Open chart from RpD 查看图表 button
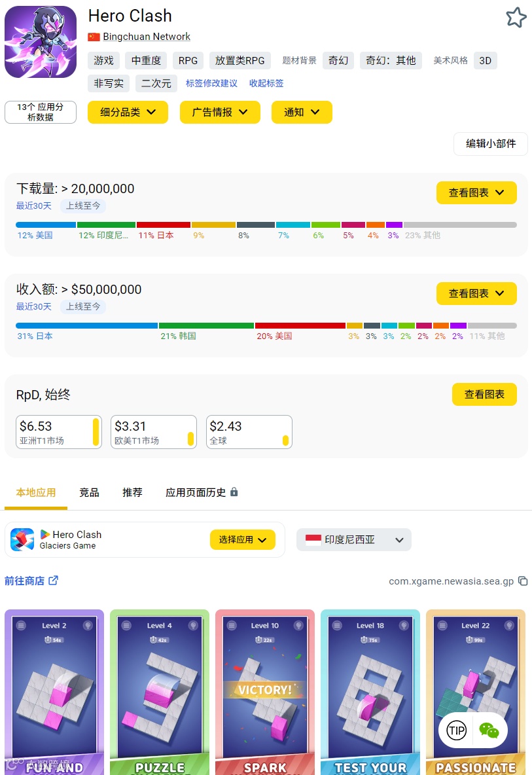Viewport: 532px width, 775px height. click(x=484, y=395)
